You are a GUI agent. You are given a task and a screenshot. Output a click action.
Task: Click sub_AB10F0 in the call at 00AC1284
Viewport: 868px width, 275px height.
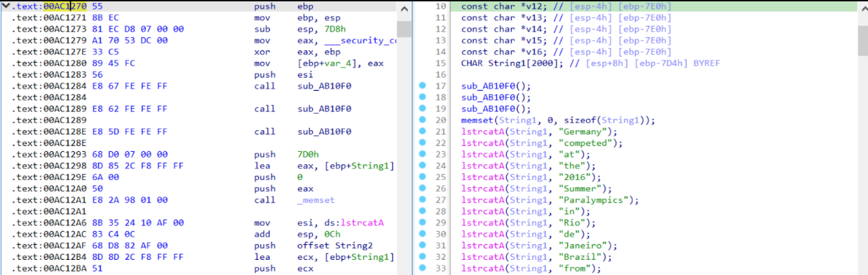coord(324,86)
